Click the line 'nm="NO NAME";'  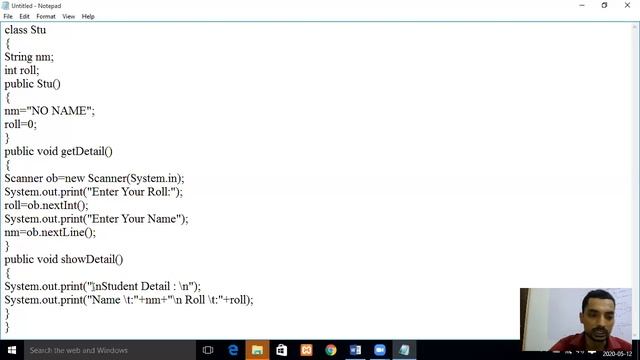pos(50,111)
